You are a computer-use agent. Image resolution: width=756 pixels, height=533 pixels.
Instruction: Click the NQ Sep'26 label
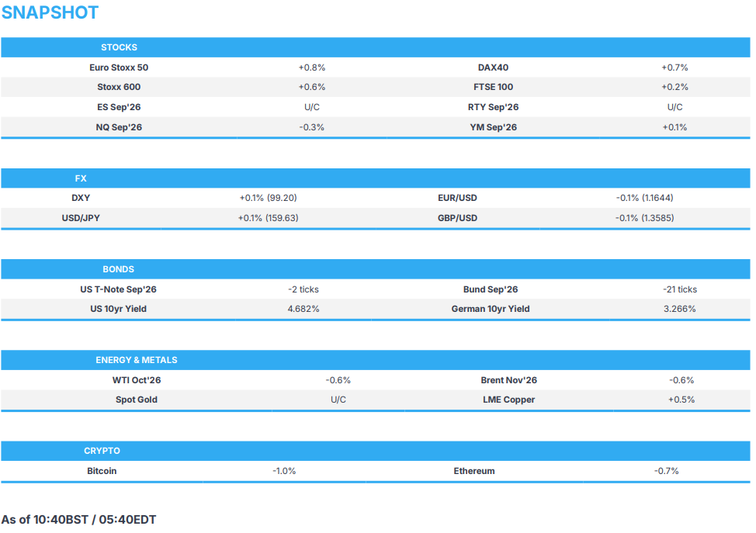coord(119,127)
